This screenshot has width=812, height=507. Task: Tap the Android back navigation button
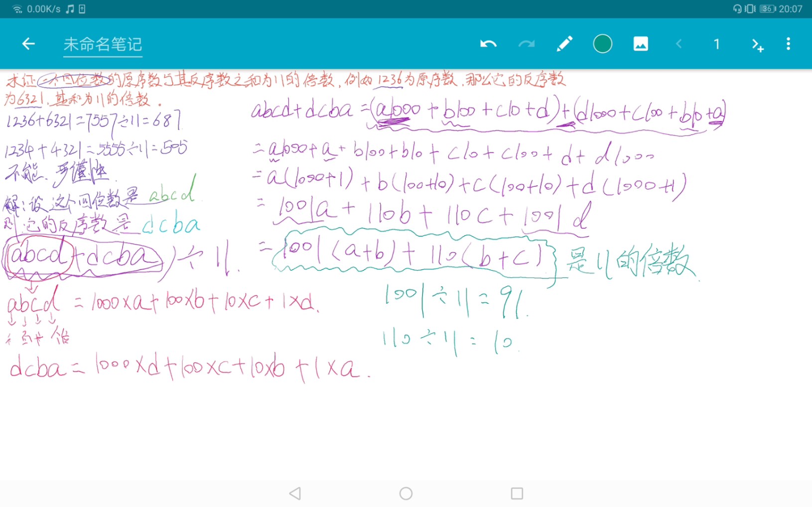point(295,494)
